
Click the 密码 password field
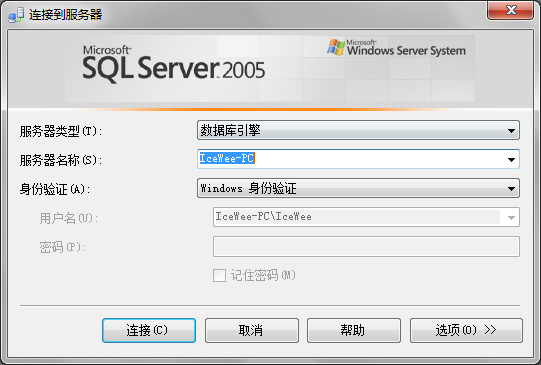click(366, 246)
